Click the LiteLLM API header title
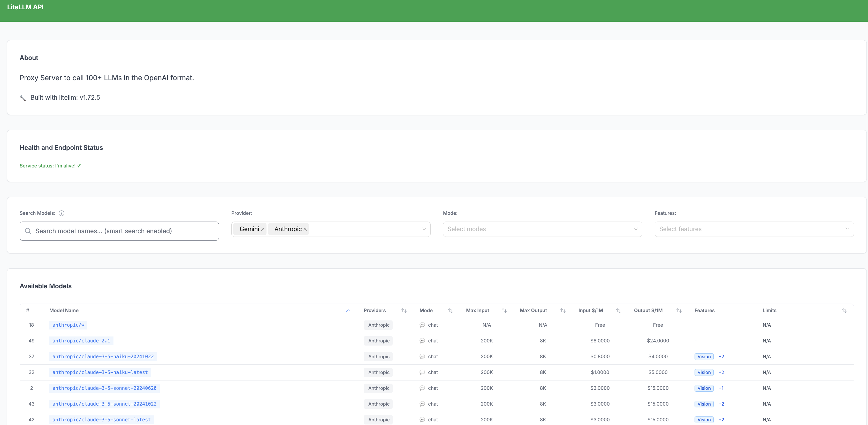 tap(25, 7)
